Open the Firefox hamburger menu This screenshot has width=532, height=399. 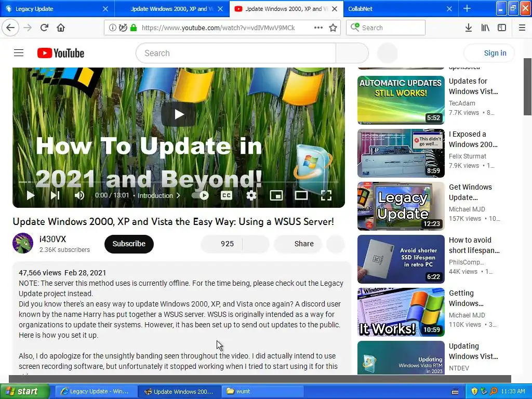[x=522, y=28]
